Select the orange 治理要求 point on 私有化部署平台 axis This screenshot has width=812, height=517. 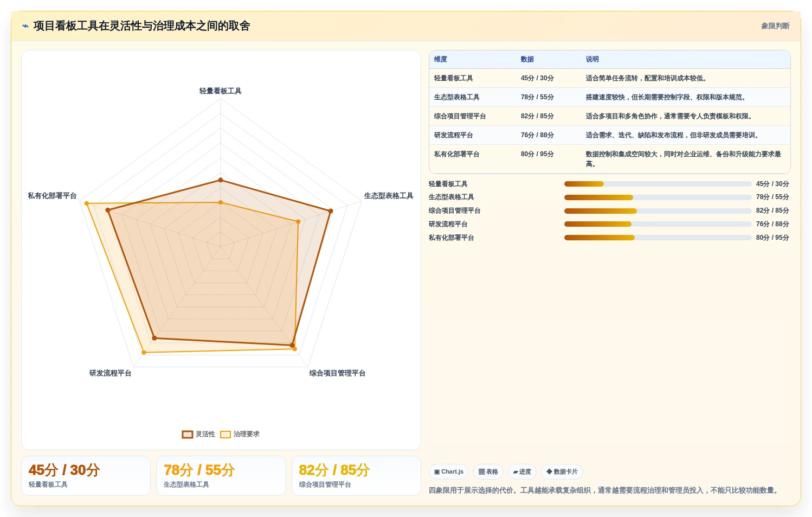[x=87, y=203]
